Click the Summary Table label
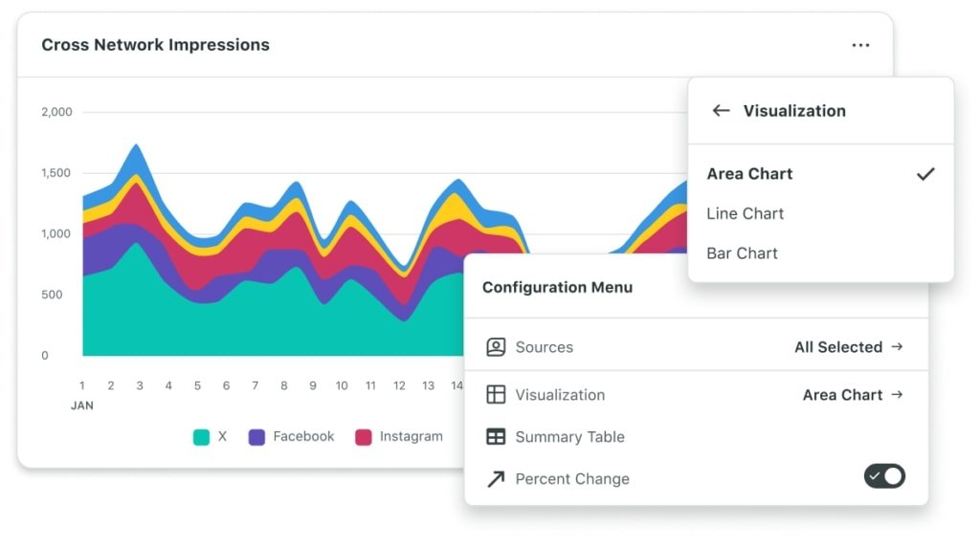Viewport: 980px width, 548px height. coord(569,437)
